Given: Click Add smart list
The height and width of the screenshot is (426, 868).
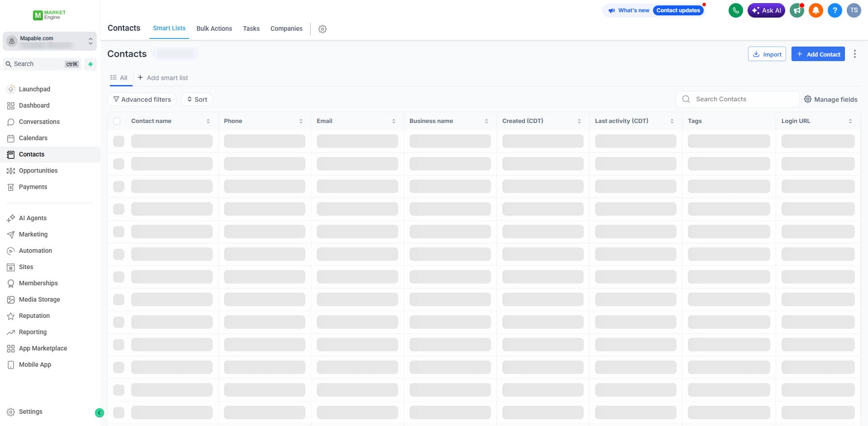Looking at the screenshot, I should click(163, 78).
